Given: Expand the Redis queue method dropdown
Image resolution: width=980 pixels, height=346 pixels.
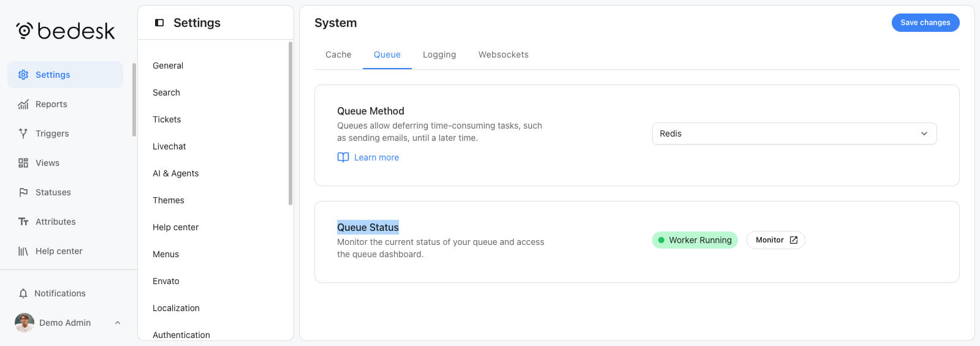Looking at the screenshot, I should pos(794,134).
